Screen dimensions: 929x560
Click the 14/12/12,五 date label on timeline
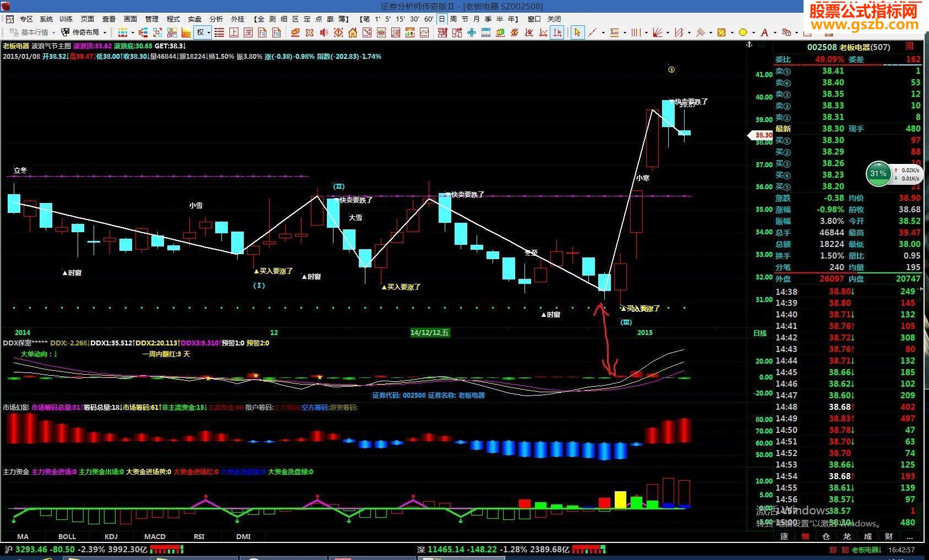[430, 332]
